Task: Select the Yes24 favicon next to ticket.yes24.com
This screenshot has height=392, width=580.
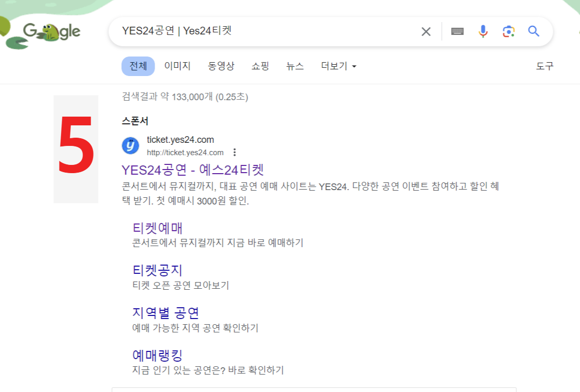Action: [130, 145]
